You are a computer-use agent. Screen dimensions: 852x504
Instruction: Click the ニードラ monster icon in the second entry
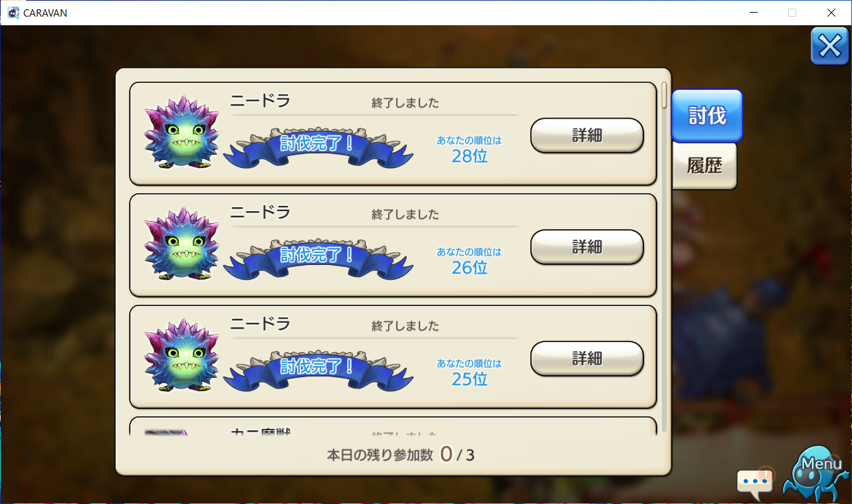point(181,243)
